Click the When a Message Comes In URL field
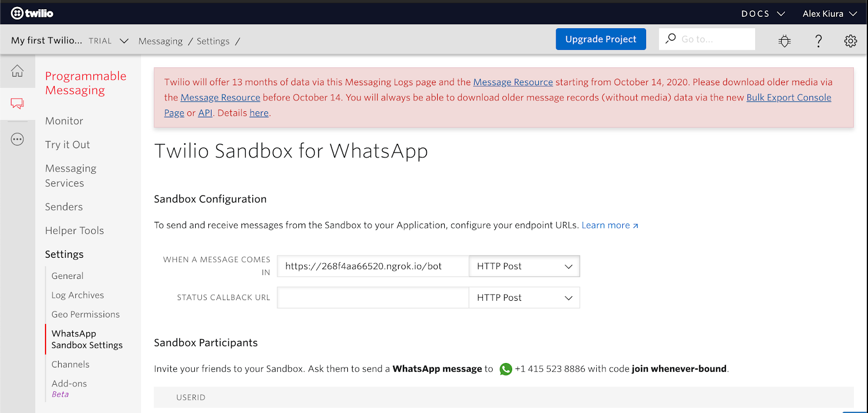The image size is (868, 413). click(373, 266)
